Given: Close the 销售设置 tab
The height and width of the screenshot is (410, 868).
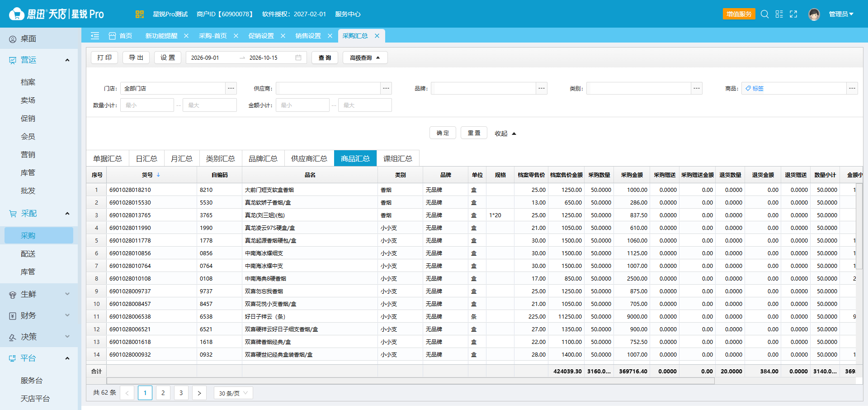Looking at the screenshot, I should pos(330,36).
